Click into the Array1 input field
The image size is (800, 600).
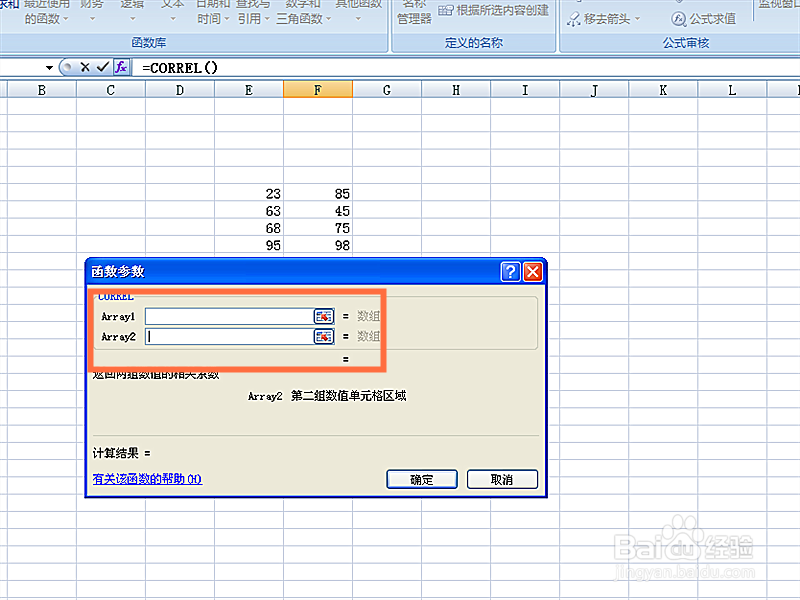pos(229,316)
